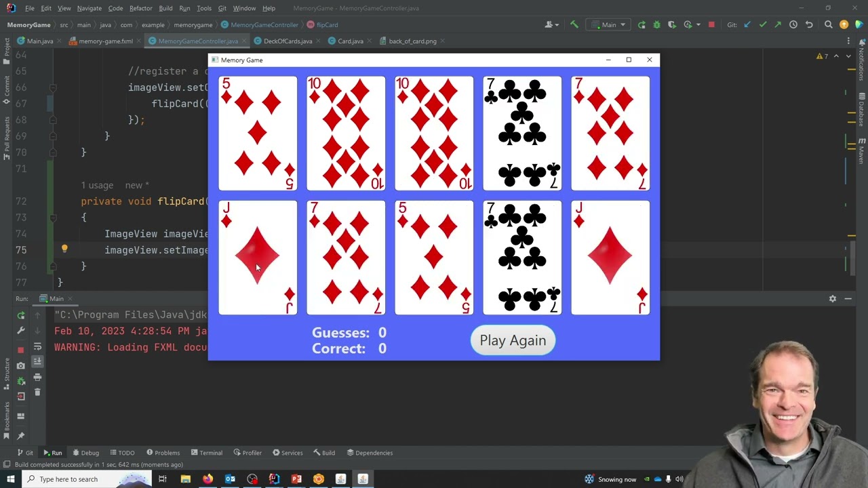
Task: Toggle soft-wrap in Run console
Action: click(x=37, y=346)
